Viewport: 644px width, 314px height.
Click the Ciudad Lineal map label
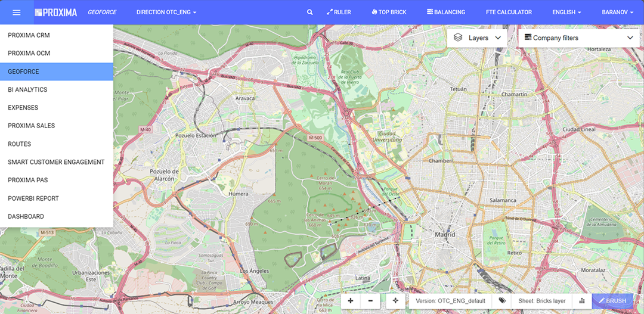click(x=578, y=129)
